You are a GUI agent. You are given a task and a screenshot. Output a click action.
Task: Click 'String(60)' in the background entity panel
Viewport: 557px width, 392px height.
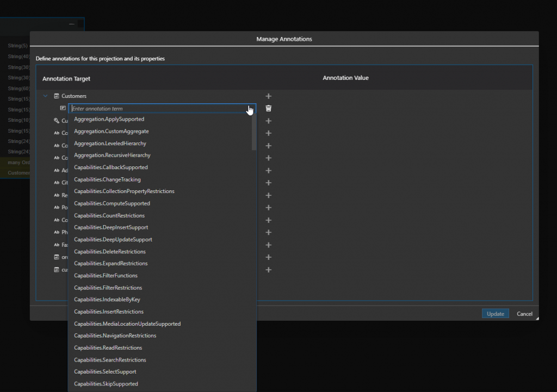click(19, 89)
